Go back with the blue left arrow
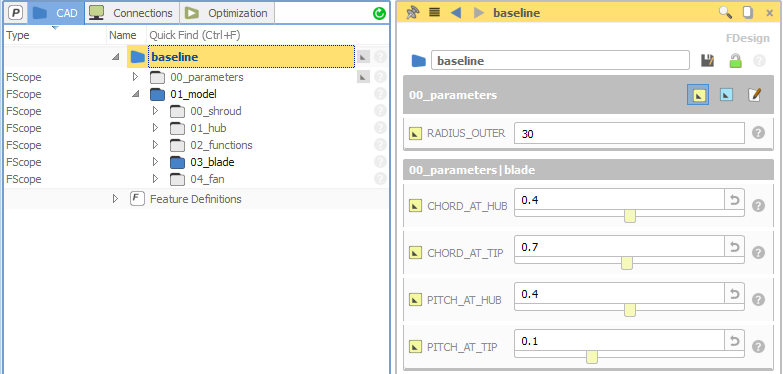 455,12
